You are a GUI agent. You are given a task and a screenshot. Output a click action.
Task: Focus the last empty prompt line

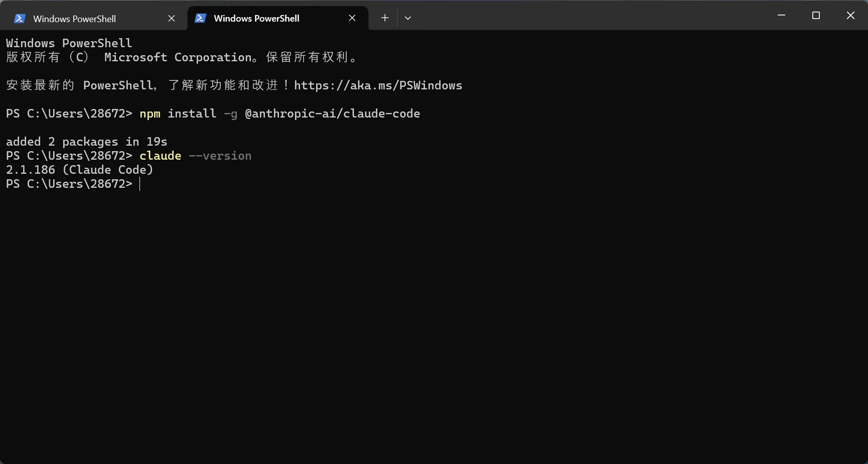73,184
